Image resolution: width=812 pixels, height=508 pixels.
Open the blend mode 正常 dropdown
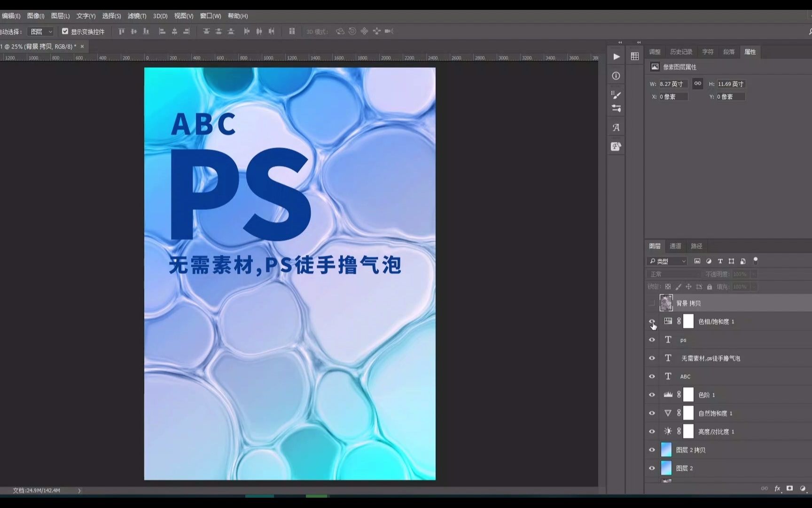674,274
